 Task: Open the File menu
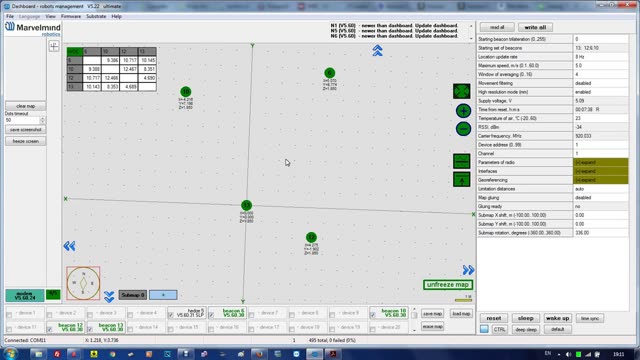(x=10, y=16)
